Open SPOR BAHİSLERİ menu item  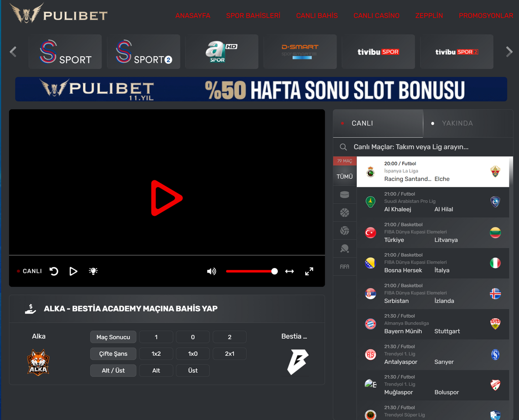click(253, 16)
